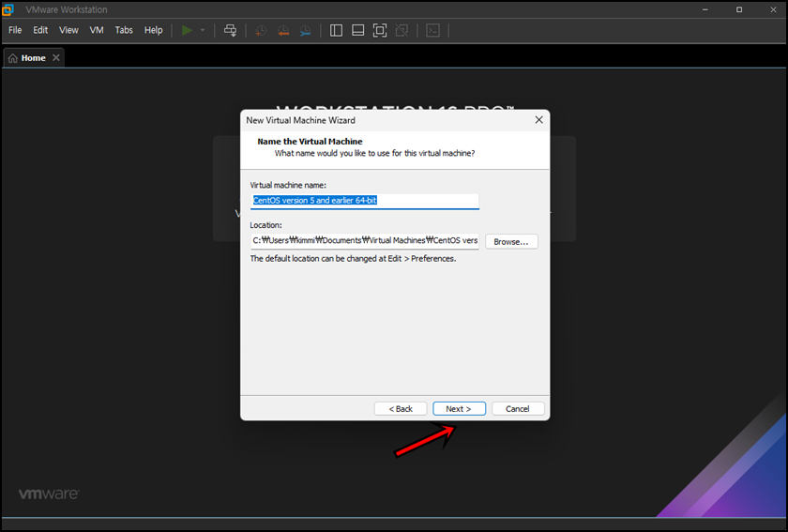Click the Location path field
Viewport: 788px width, 532px height.
[364, 241]
